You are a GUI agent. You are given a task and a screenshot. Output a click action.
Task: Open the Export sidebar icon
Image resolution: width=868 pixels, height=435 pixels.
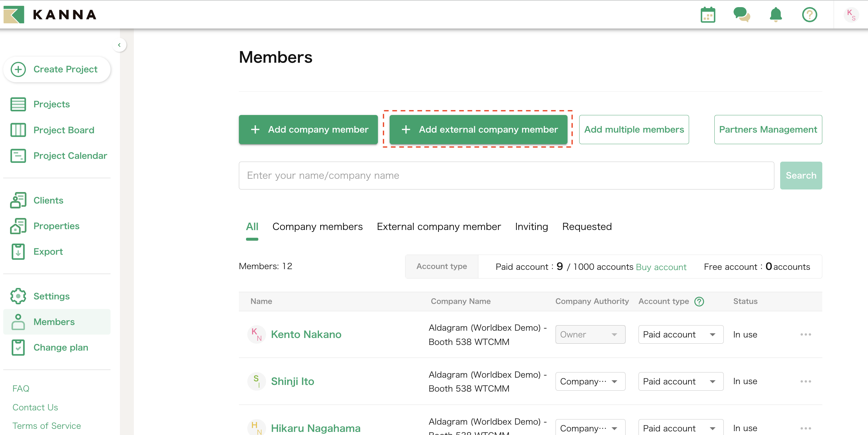(18, 251)
